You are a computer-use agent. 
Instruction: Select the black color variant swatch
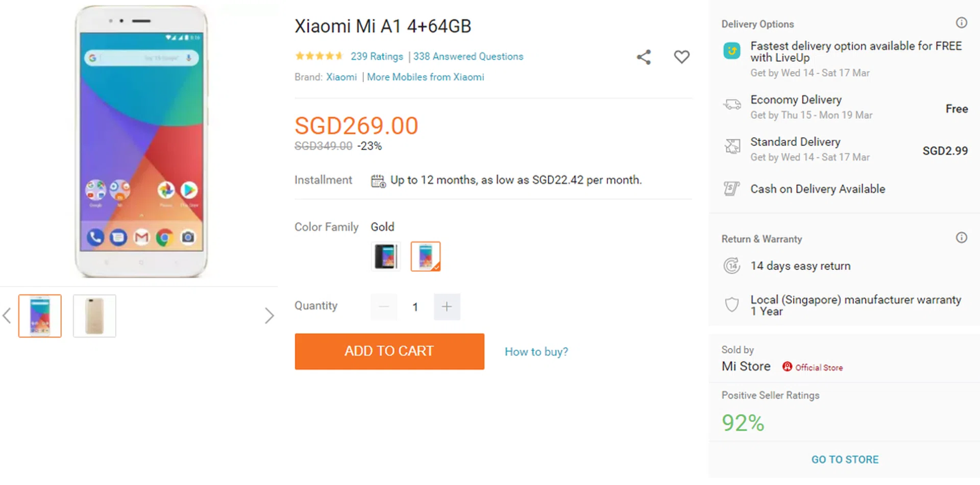click(385, 256)
